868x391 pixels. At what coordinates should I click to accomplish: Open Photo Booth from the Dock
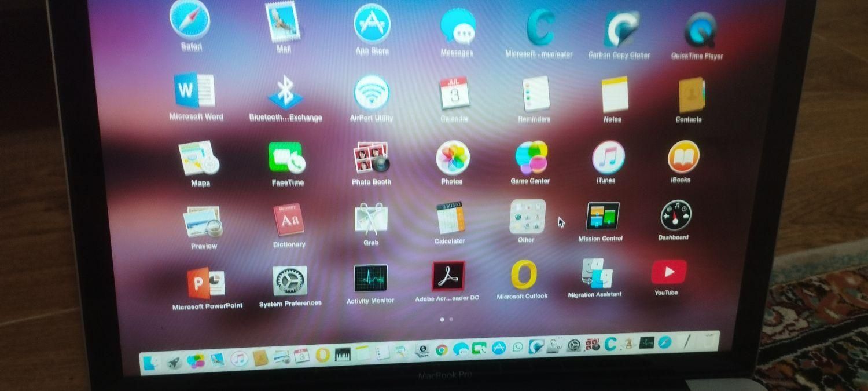pos(592,345)
